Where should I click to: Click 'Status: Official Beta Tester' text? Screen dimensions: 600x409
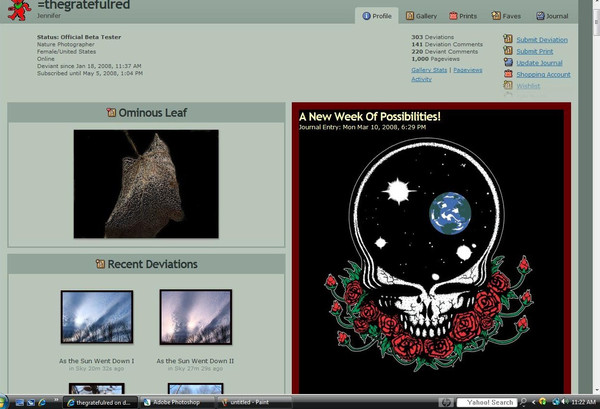(x=79, y=37)
